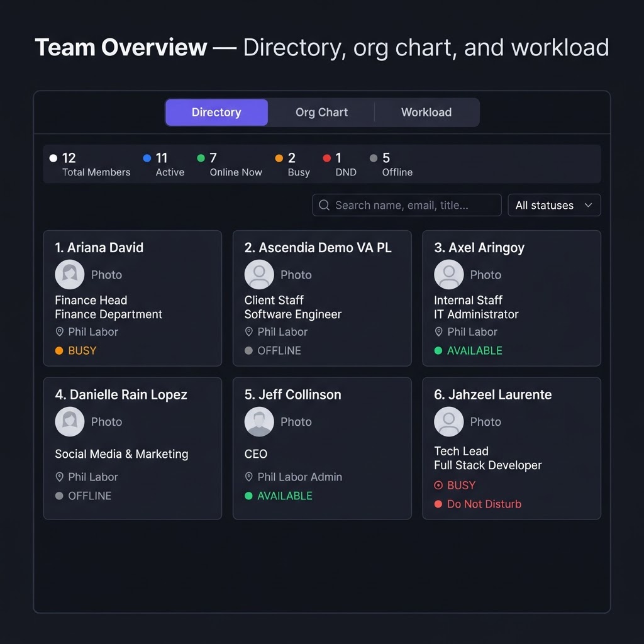
Task: Click orange BUSY status dot for Ariana David
Action: coord(59,350)
